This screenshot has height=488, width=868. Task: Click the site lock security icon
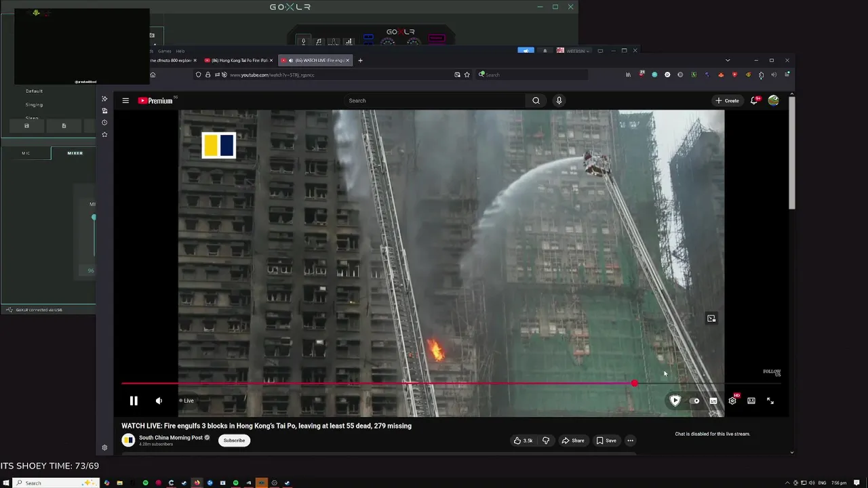[x=208, y=75]
